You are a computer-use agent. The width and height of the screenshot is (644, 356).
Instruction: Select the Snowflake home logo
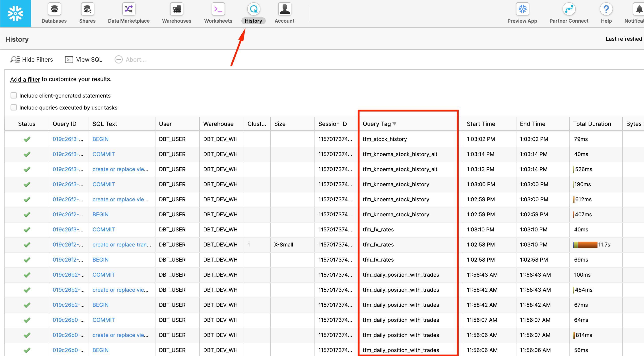(16, 13)
